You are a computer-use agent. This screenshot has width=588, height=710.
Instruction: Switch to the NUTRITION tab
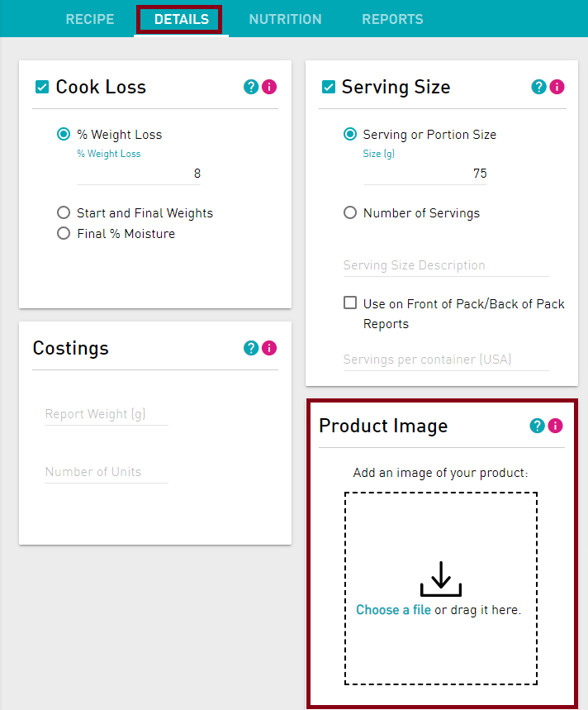[285, 19]
